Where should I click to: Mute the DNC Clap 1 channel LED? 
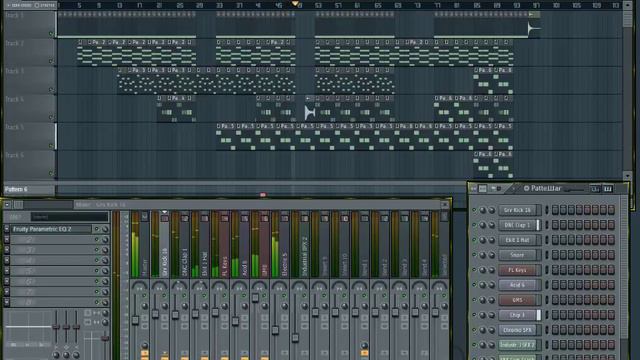click(474, 225)
